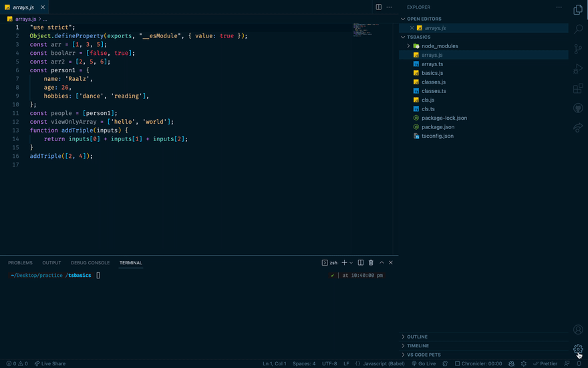The height and width of the screenshot is (368, 588).
Task: Click Go Live server button
Action: tap(424, 363)
